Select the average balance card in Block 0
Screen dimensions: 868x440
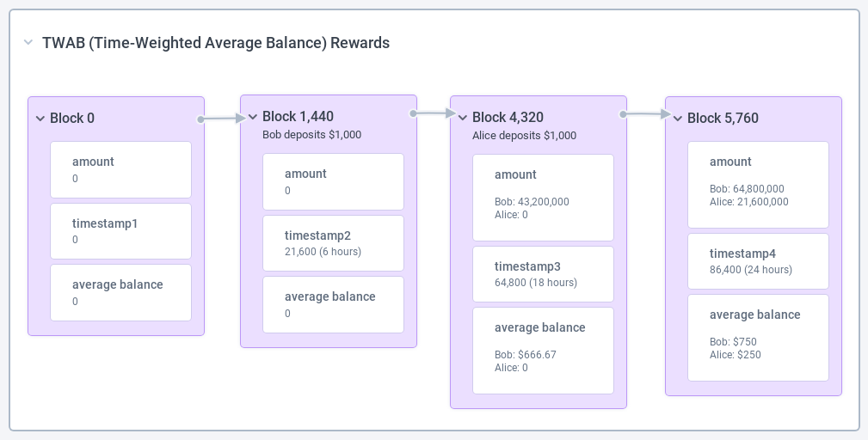pos(120,292)
